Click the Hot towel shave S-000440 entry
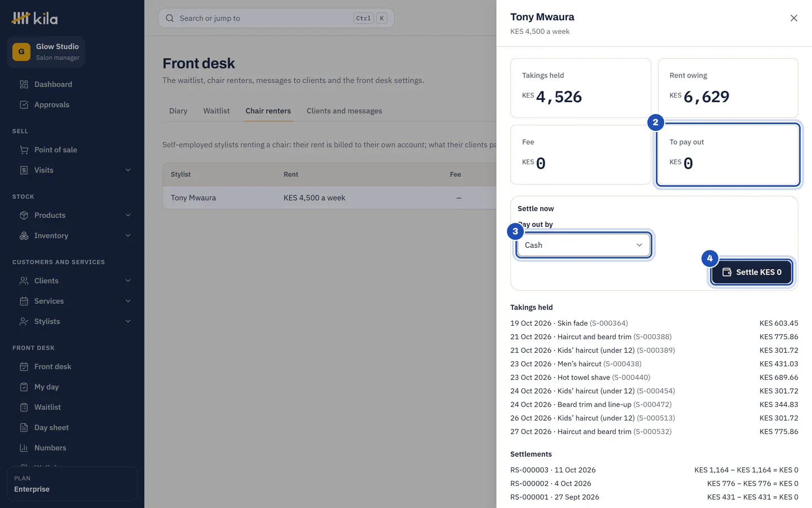Viewport: 812px width, 508px height. click(654, 378)
